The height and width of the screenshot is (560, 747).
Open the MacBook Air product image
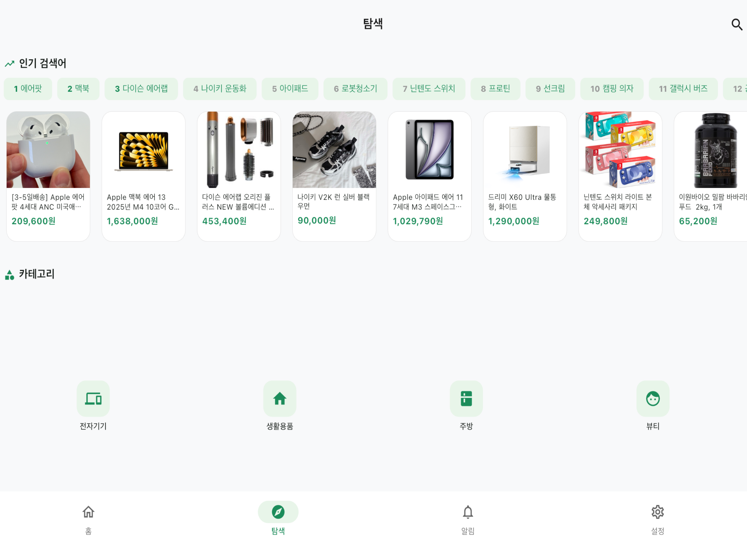click(x=144, y=149)
